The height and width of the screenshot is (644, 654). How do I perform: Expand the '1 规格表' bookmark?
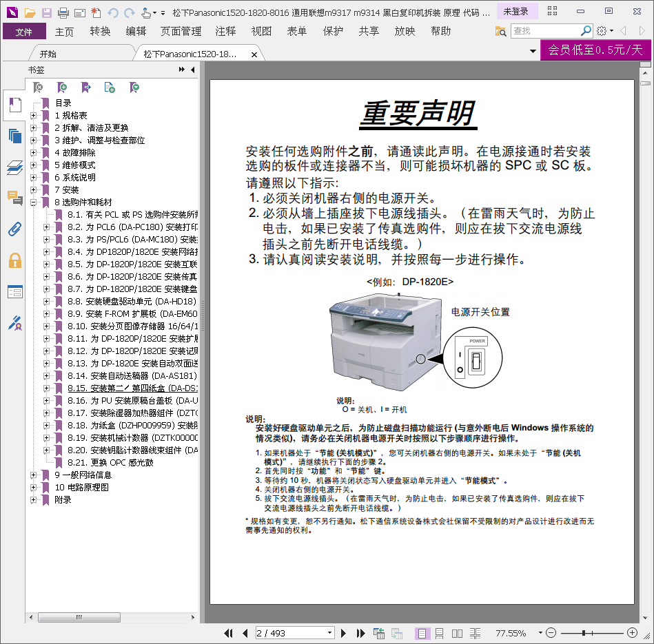click(x=33, y=116)
